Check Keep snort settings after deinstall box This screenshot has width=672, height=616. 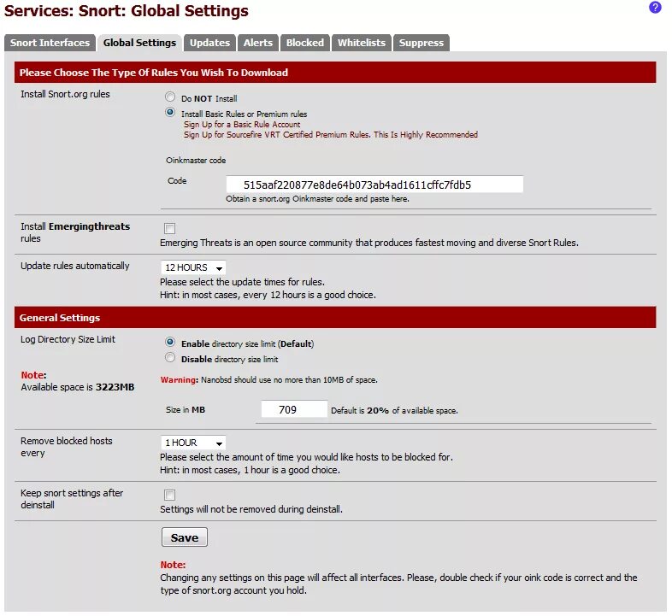170,496
